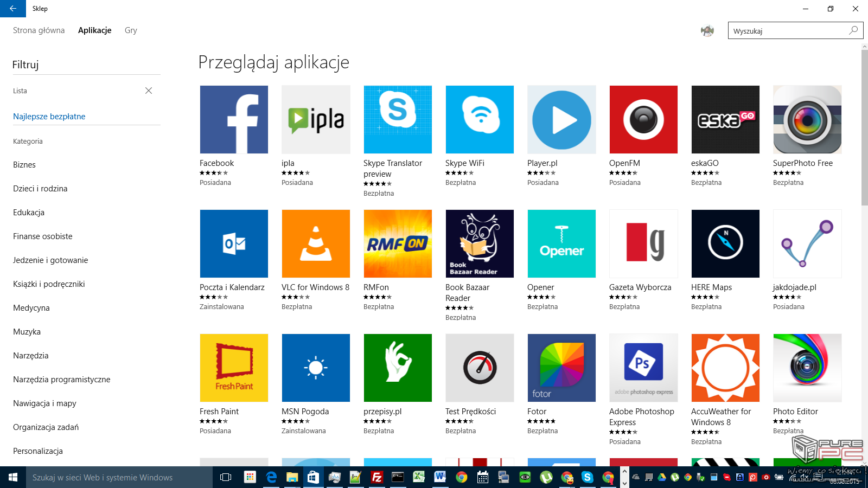This screenshot has height=488, width=868.
Task: Open the ipla app tile
Action: [x=316, y=119]
